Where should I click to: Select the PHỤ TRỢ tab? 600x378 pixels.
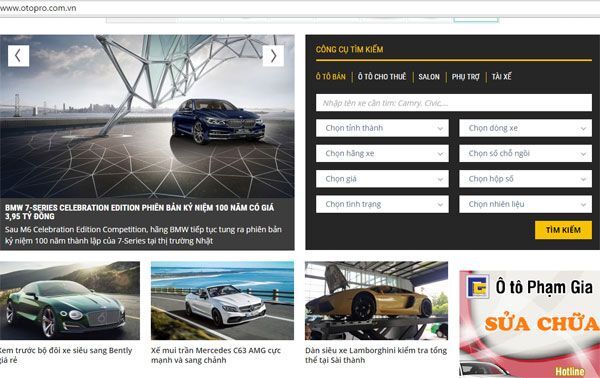tap(465, 77)
